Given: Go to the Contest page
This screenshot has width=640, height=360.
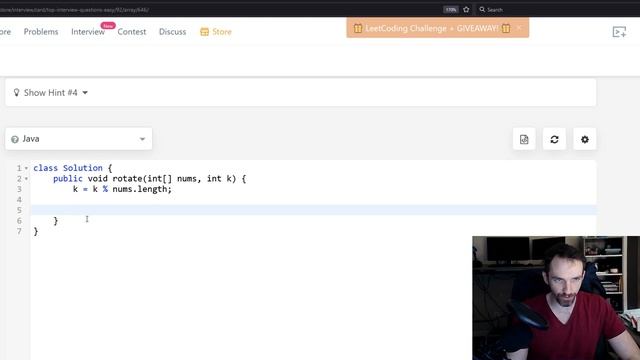Looking at the screenshot, I should 131,32.
